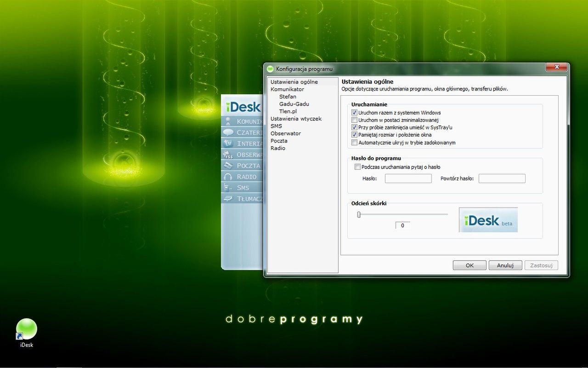Confirm settings with the OK button
588x368 pixels.
[x=469, y=265]
